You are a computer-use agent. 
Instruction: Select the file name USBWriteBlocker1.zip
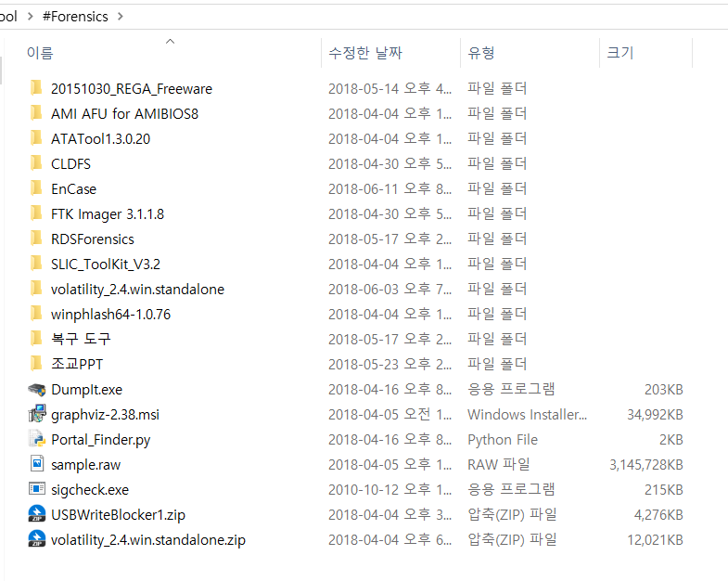118,515
